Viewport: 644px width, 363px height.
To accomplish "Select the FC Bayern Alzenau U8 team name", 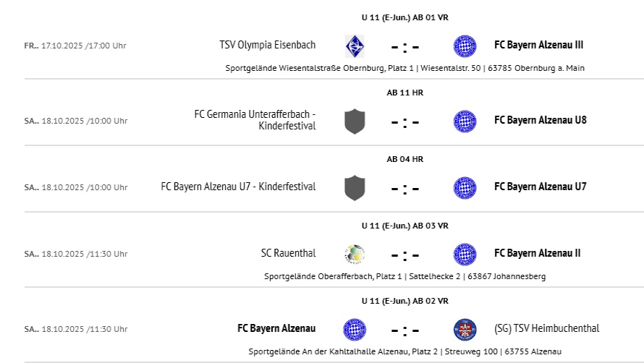I will coord(540,120).
